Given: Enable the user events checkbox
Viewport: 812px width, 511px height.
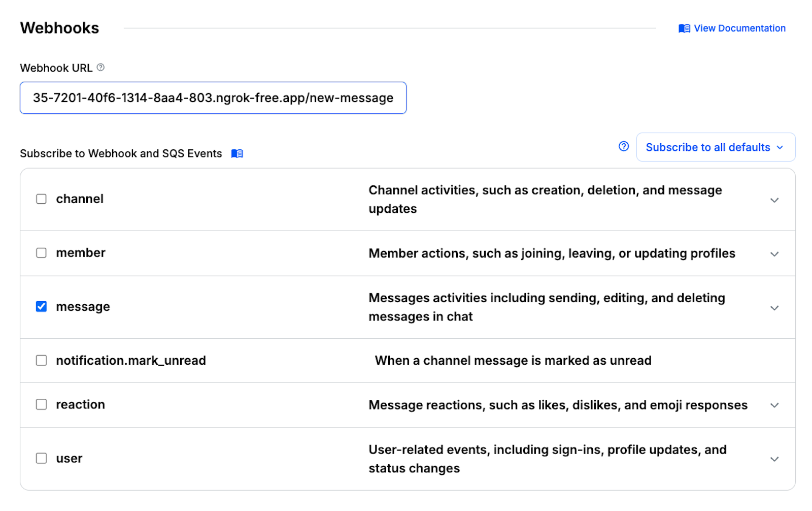Looking at the screenshot, I should (x=41, y=458).
